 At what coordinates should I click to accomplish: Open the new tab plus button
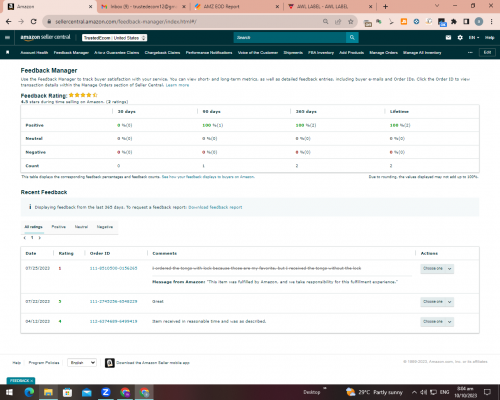click(385, 7)
